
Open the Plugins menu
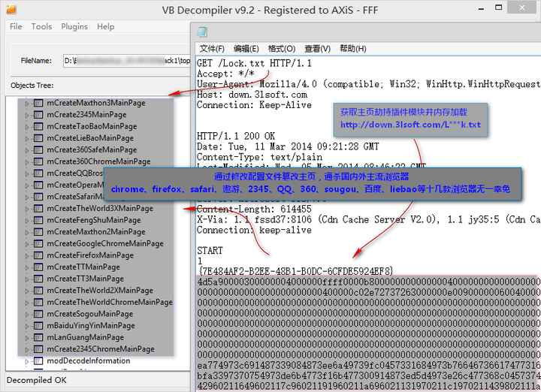74,26
